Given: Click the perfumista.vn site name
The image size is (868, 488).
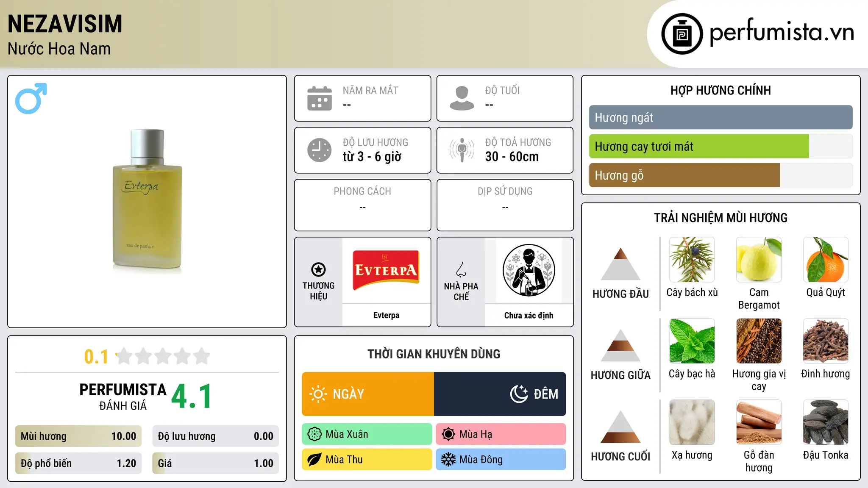Looking at the screenshot, I should (782, 32).
